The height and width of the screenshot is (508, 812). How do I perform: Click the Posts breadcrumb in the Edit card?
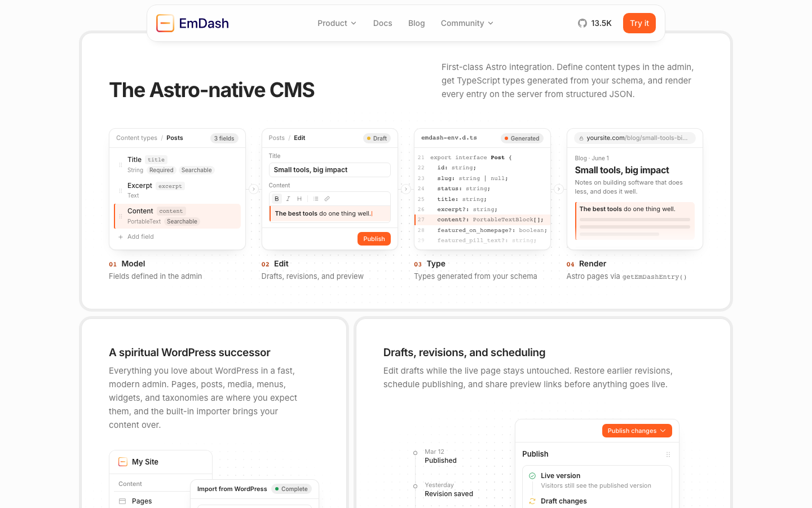point(277,138)
